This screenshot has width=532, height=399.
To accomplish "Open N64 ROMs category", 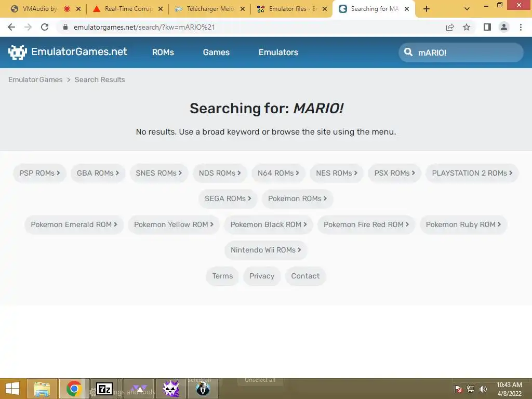I will [x=278, y=173].
